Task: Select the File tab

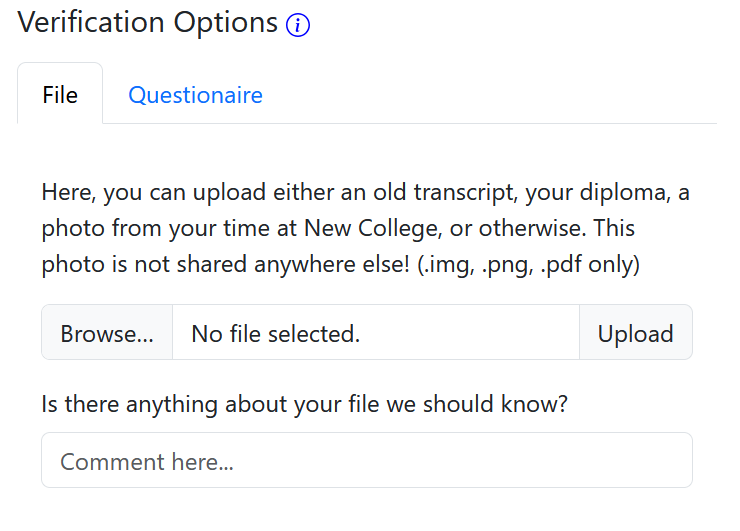Action: [x=60, y=95]
